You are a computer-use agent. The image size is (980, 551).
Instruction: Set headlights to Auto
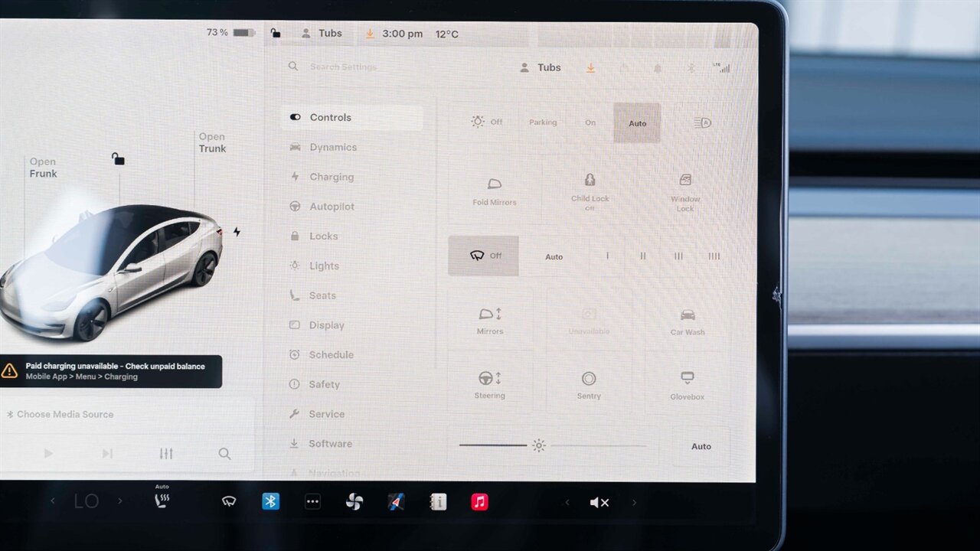637,123
